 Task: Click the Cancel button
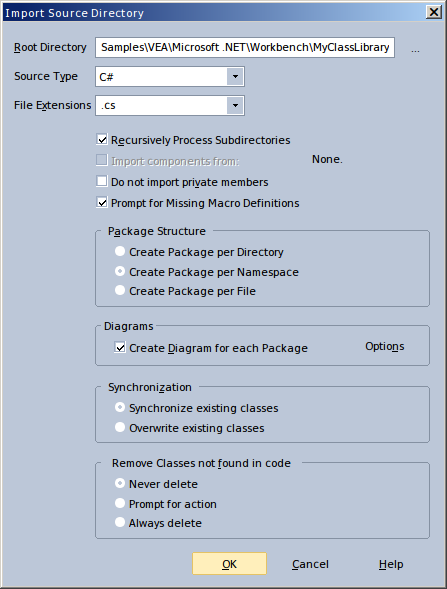310,564
